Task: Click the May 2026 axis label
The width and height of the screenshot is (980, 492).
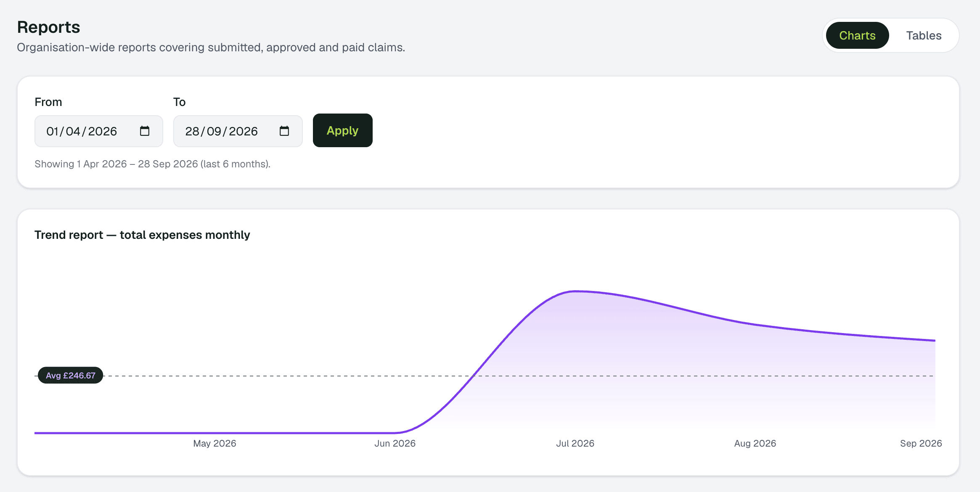Action: pos(215,443)
